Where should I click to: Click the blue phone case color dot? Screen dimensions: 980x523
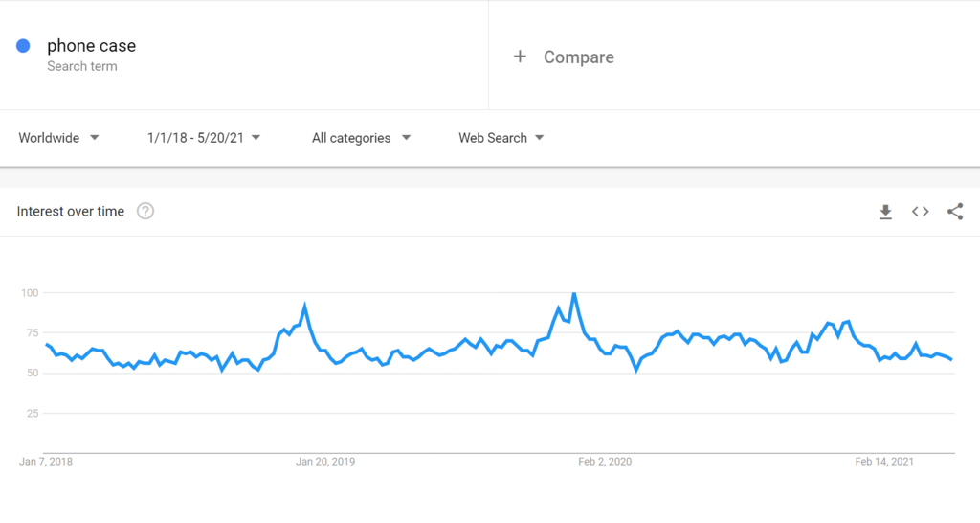point(24,46)
